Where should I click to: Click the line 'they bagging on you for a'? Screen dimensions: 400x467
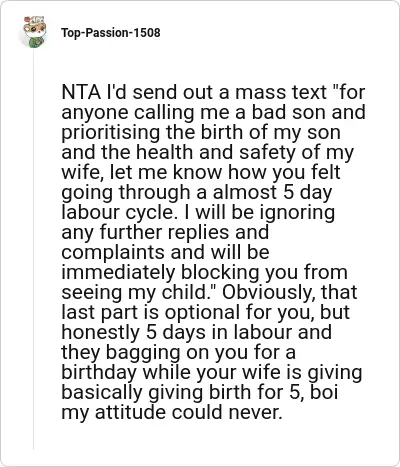(x=178, y=352)
